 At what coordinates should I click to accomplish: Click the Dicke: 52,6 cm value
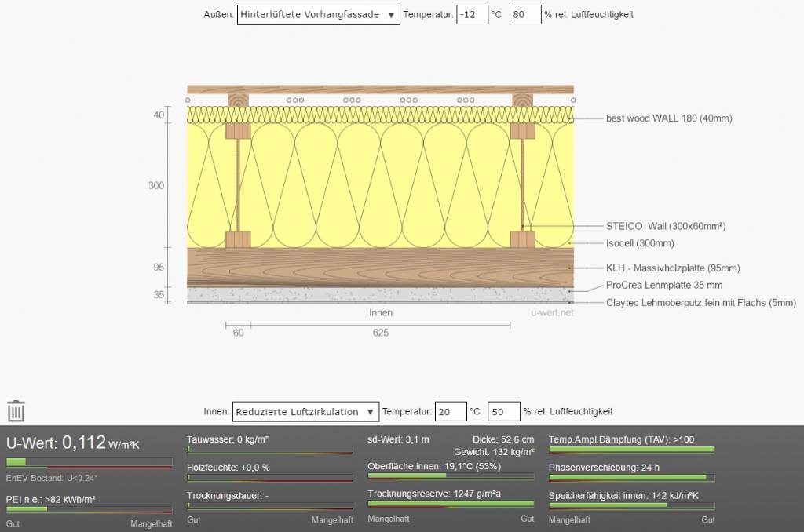503,439
